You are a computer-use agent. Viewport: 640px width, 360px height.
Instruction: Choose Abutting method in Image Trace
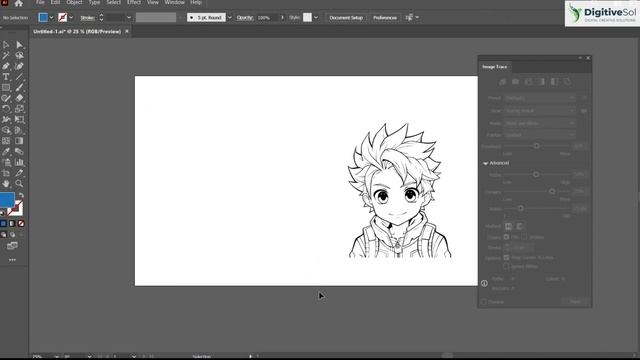(509, 226)
